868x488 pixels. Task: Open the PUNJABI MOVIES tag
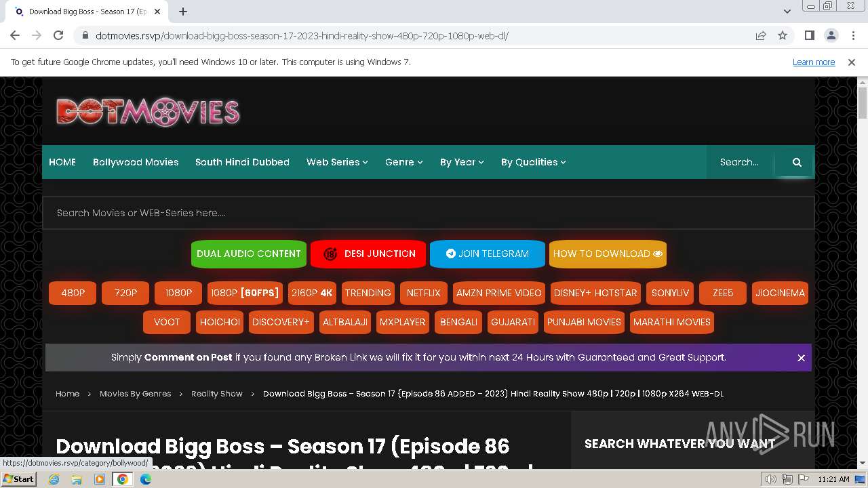[584, 322]
